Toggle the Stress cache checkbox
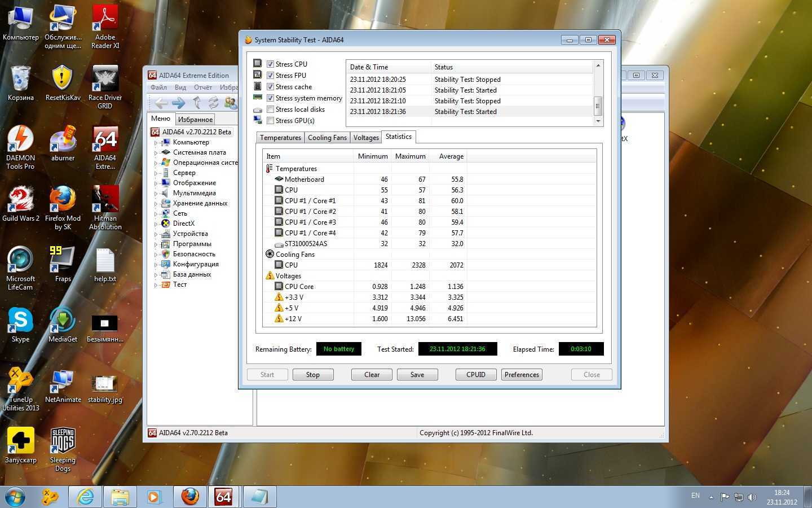This screenshot has height=508, width=812. pyautogui.click(x=271, y=86)
